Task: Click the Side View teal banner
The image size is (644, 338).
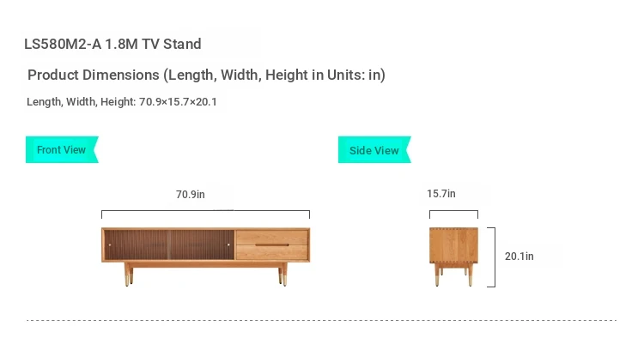Action: point(374,150)
